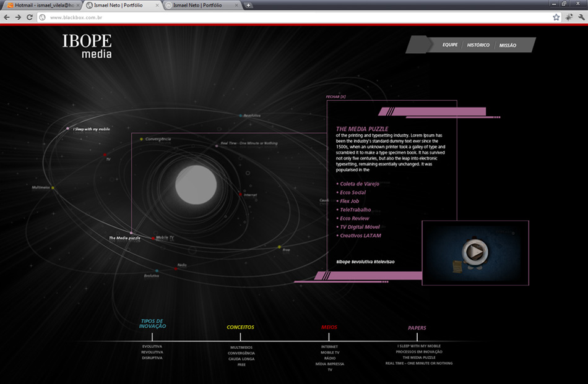Choose MÍDIA IMPRESSA under Meios
588x384 pixels.
coord(330,364)
